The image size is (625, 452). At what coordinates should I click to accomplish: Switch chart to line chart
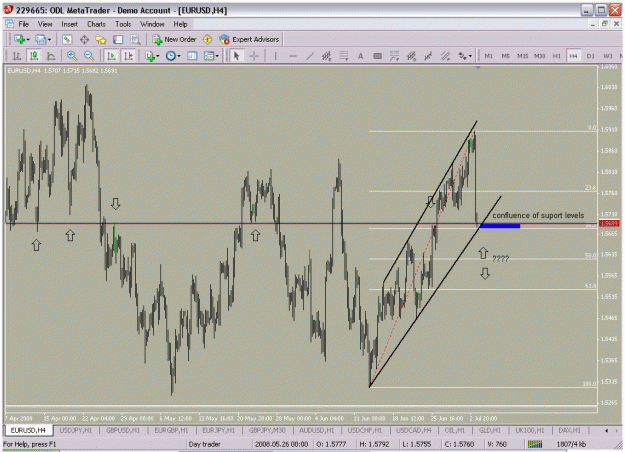(51, 56)
